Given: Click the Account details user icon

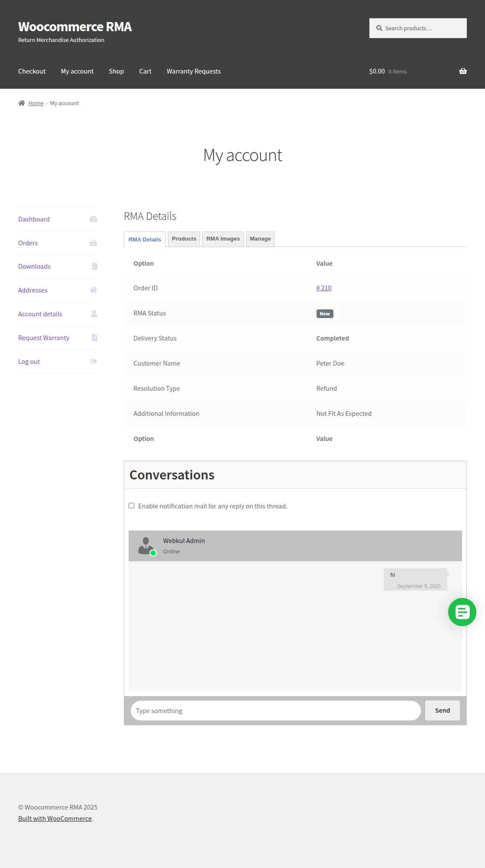Looking at the screenshot, I should 94,314.
